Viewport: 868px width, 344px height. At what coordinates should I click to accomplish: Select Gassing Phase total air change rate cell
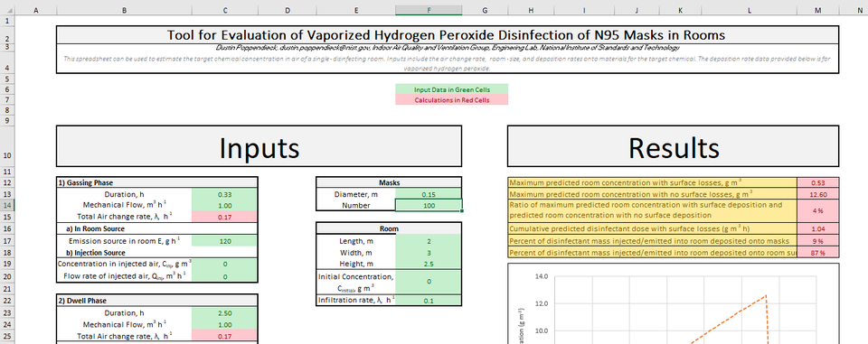[224, 217]
